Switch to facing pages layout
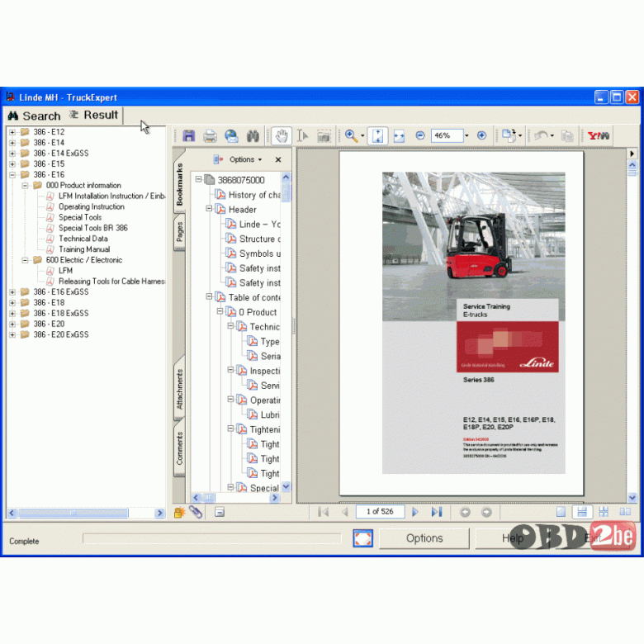Screen dimensions: 644x644 [x=625, y=512]
